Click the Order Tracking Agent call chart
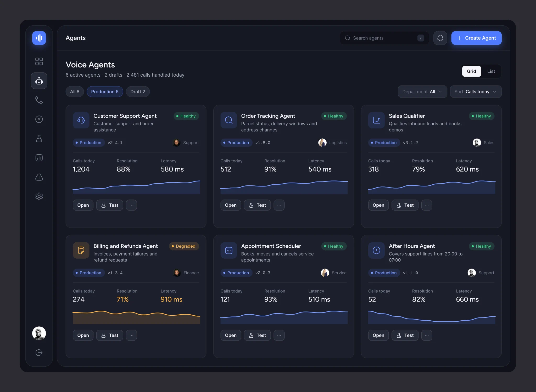 tap(284, 187)
